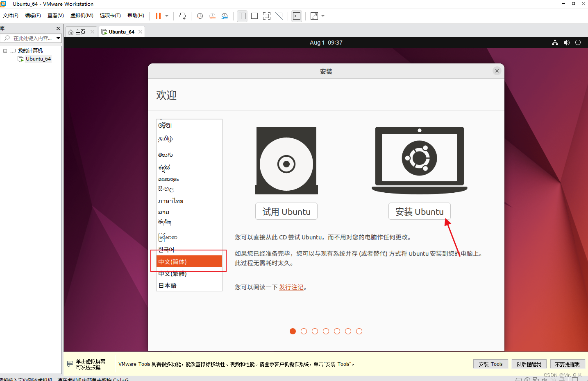Select ภาษาไทย in the language list

[189, 201]
